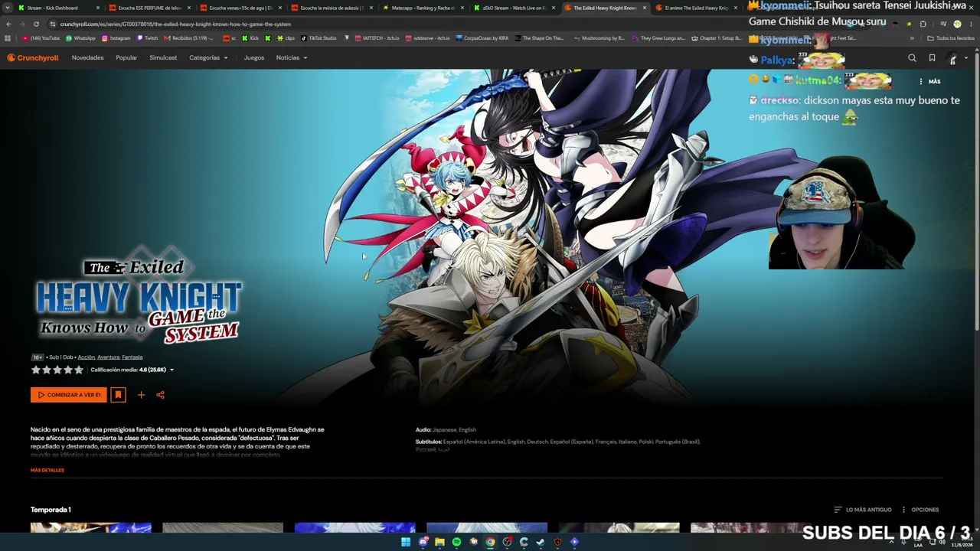
Task: Open YouTube bookmark in bookmarks bar
Action: coord(41,38)
